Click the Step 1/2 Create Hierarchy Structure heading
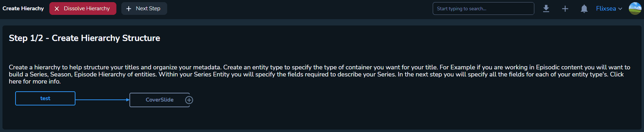The height and width of the screenshot is (132, 644). click(84, 38)
